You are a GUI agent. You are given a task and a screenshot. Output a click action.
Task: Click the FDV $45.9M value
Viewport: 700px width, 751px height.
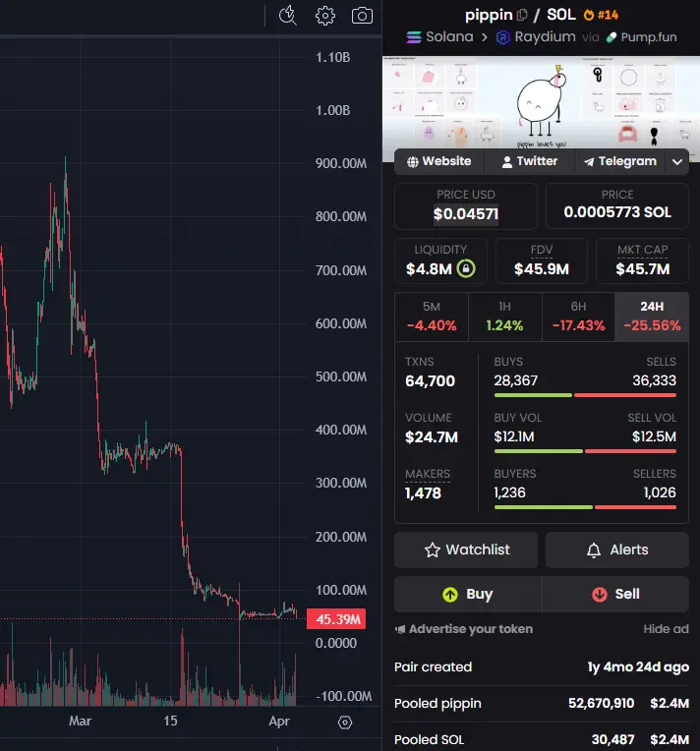542,269
